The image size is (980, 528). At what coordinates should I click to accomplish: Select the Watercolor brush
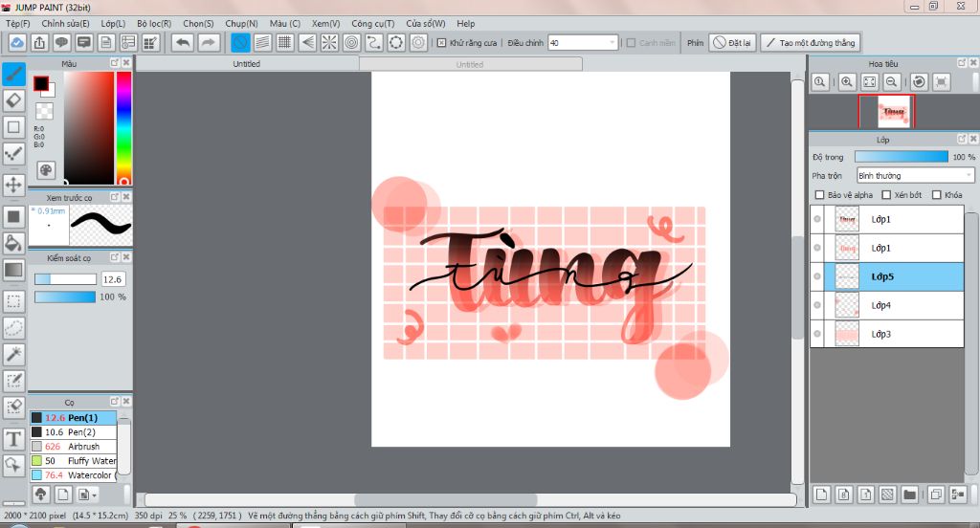tap(74, 474)
